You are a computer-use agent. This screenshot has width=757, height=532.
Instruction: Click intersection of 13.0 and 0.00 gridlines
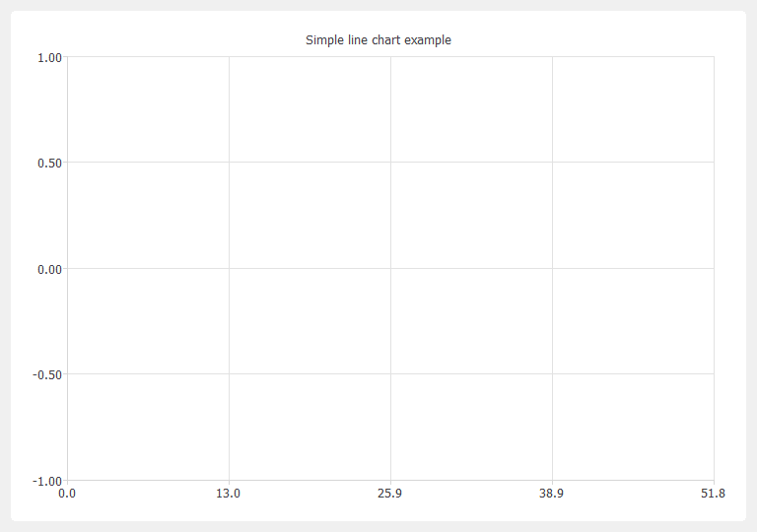pyautogui.click(x=229, y=268)
